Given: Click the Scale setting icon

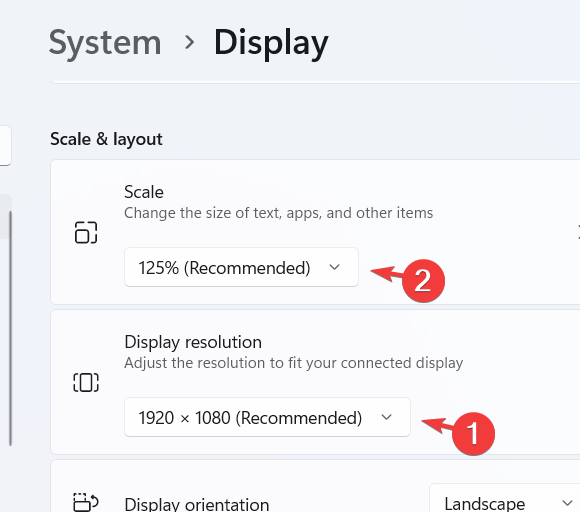Looking at the screenshot, I should pos(86,232).
